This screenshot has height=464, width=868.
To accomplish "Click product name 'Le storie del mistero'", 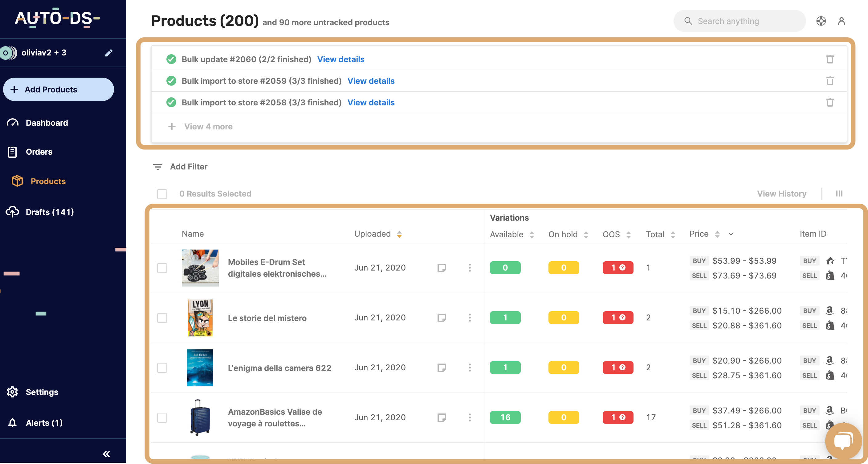I will tap(267, 318).
